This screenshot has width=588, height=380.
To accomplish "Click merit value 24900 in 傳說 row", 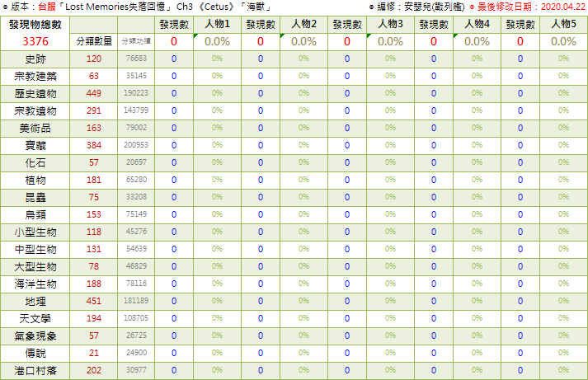I will tap(136, 353).
